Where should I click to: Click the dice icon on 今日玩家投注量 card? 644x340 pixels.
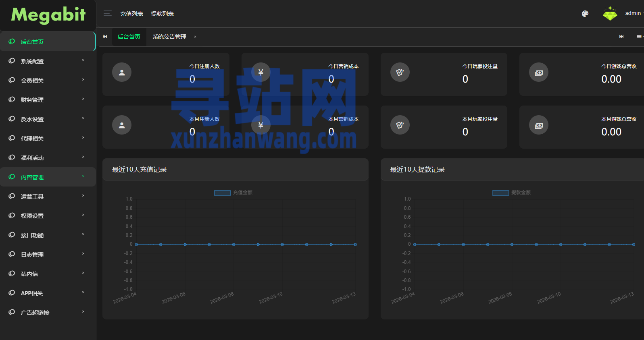pos(400,73)
